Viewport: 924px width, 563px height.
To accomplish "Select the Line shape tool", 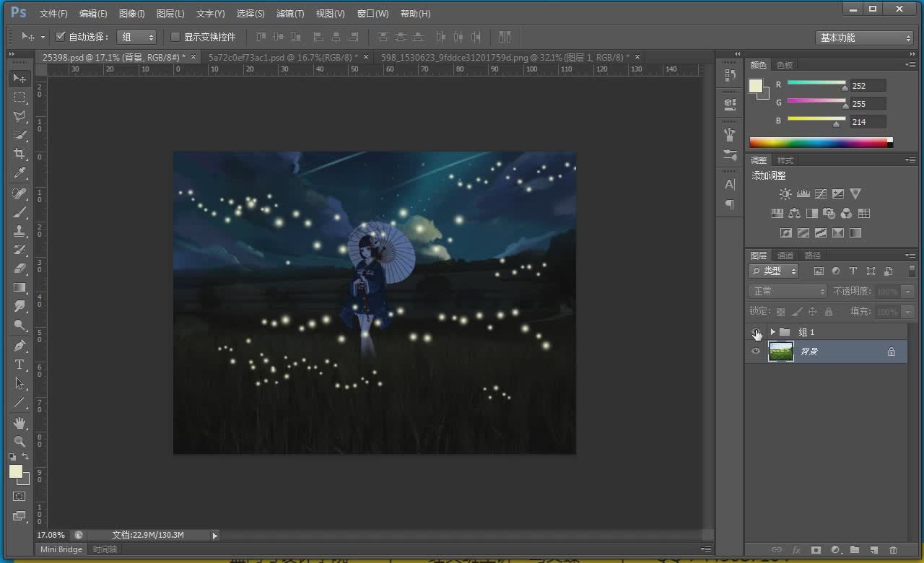I will [19, 402].
